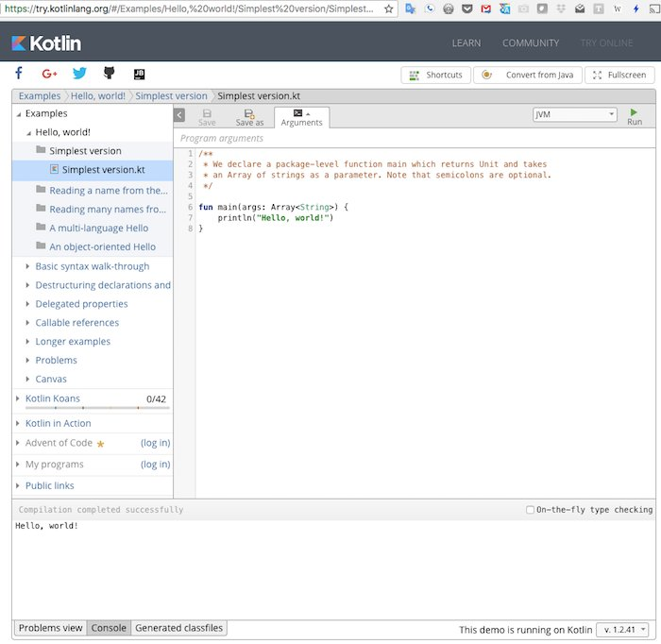The image size is (661, 644).
Task: Expand the Kotlin Koans section
Action: pos(17,398)
